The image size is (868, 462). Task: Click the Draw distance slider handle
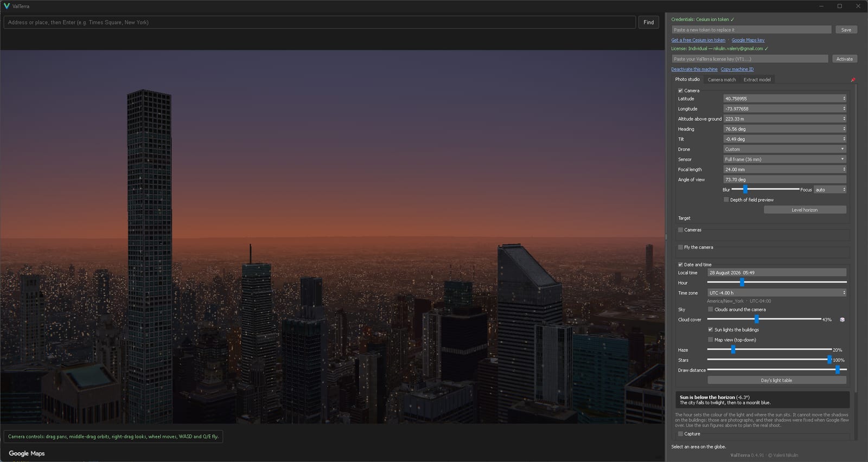(x=838, y=370)
